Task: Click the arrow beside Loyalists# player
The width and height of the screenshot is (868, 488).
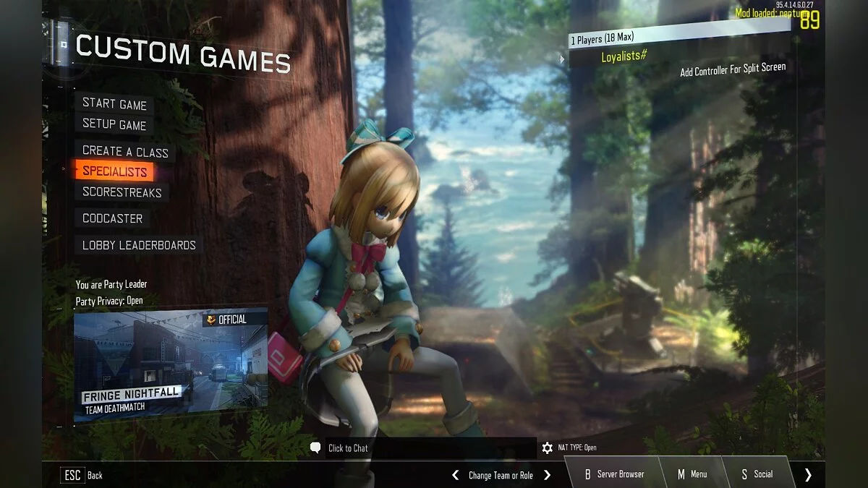Action: tap(563, 59)
